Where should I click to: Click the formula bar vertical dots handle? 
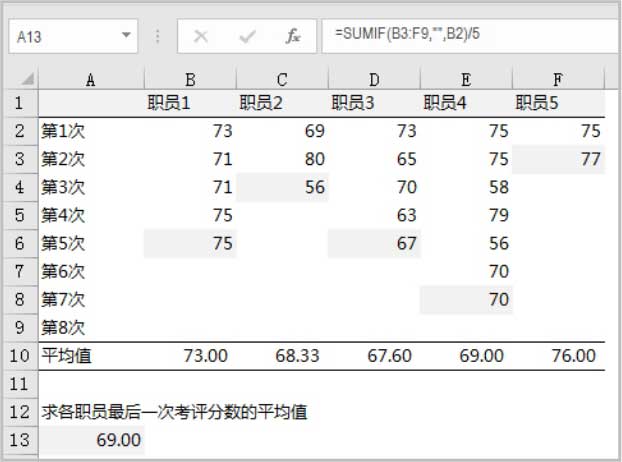pyautogui.click(x=158, y=36)
